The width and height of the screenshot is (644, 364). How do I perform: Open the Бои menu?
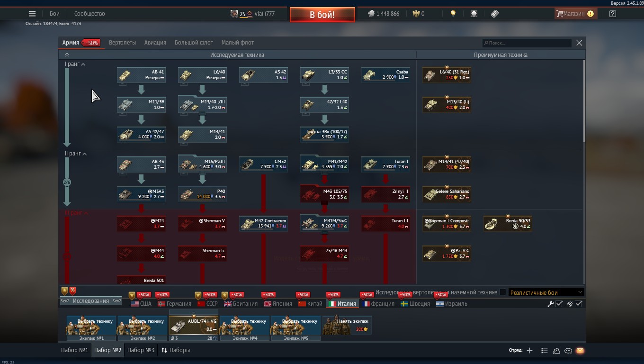(54, 14)
